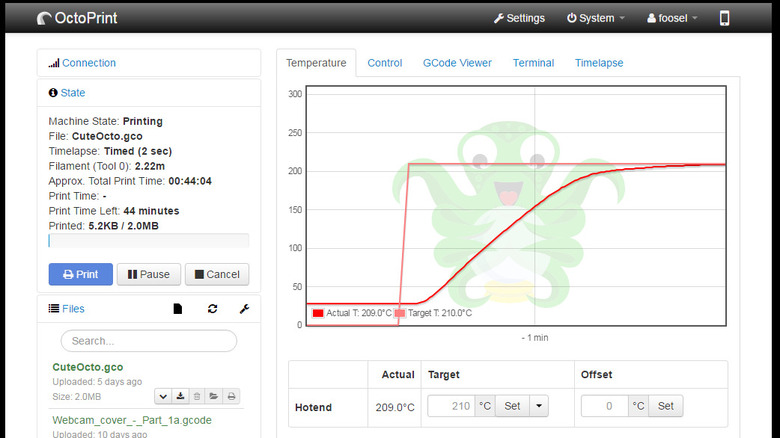Expand the System dropdown menu
This screenshot has height=438, width=780.
[x=595, y=18]
